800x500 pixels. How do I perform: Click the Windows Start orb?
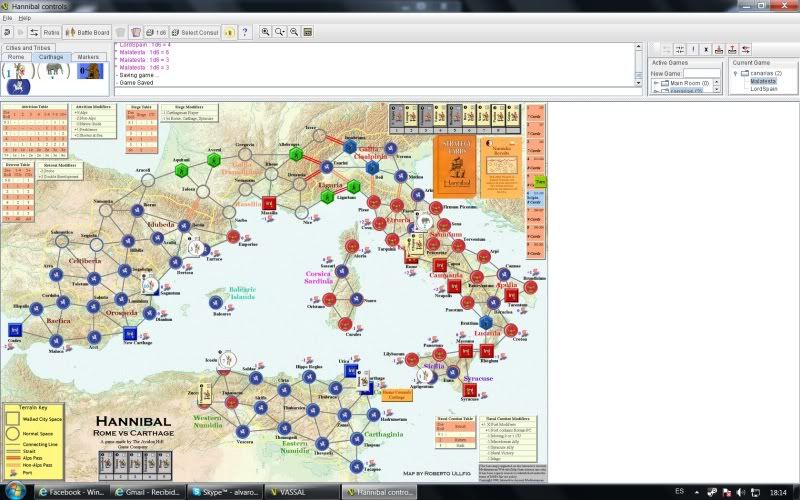click(15, 490)
